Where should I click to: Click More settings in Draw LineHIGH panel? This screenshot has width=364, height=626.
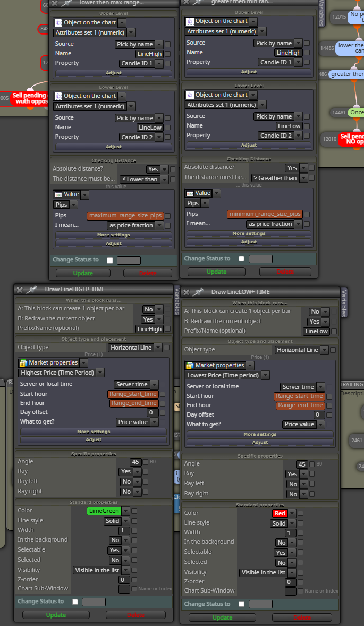tap(94, 432)
